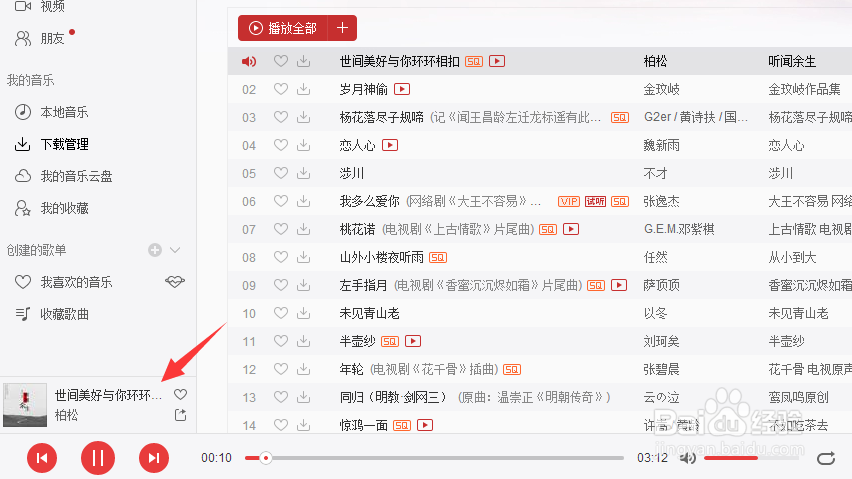
Task: Download the song 山外小楼夜听雨
Action: pos(304,257)
